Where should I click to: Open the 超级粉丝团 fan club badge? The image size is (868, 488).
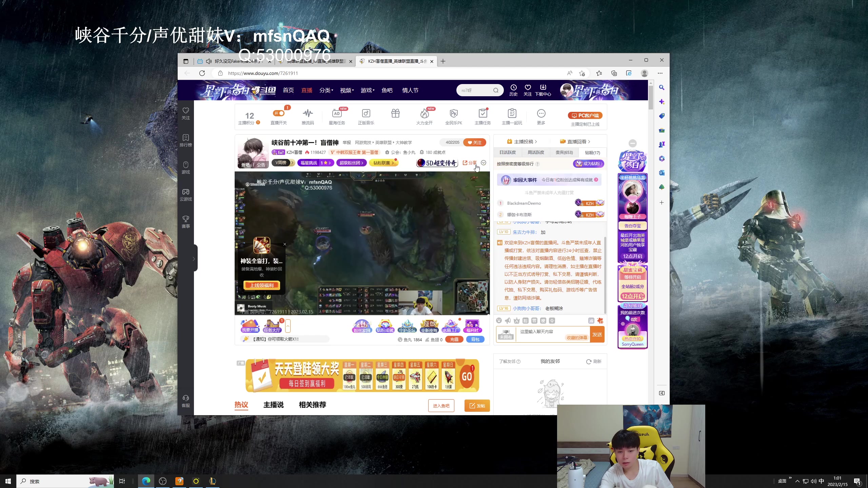pos(351,163)
